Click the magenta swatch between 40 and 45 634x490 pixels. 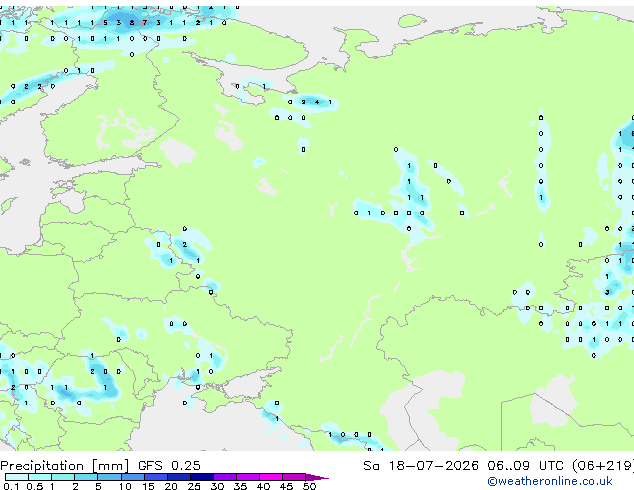271,477
